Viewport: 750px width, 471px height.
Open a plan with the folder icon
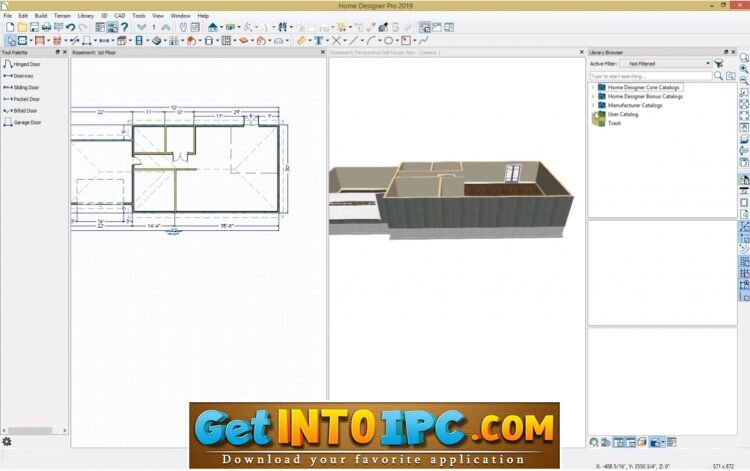click(x=22, y=27)
